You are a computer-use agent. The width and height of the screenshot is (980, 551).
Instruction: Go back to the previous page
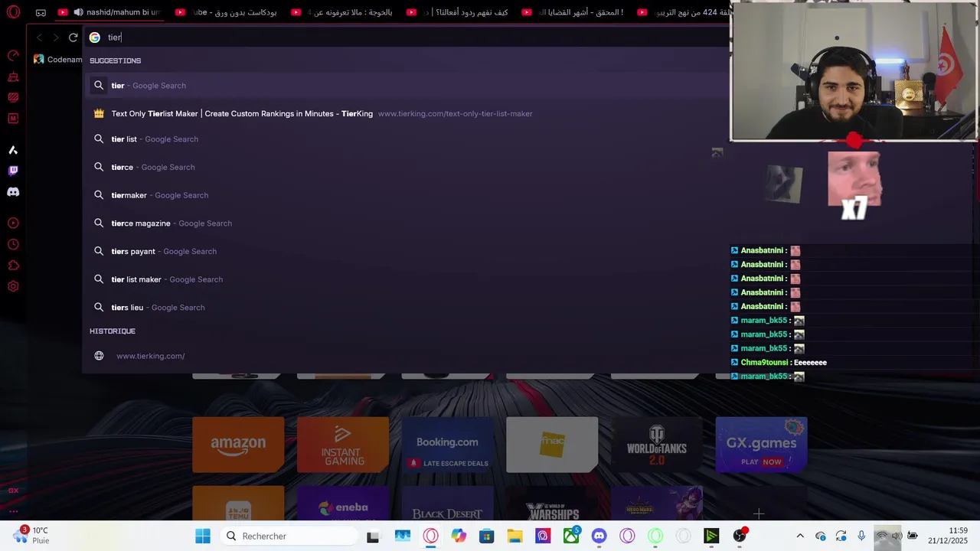tap(40, 37)
